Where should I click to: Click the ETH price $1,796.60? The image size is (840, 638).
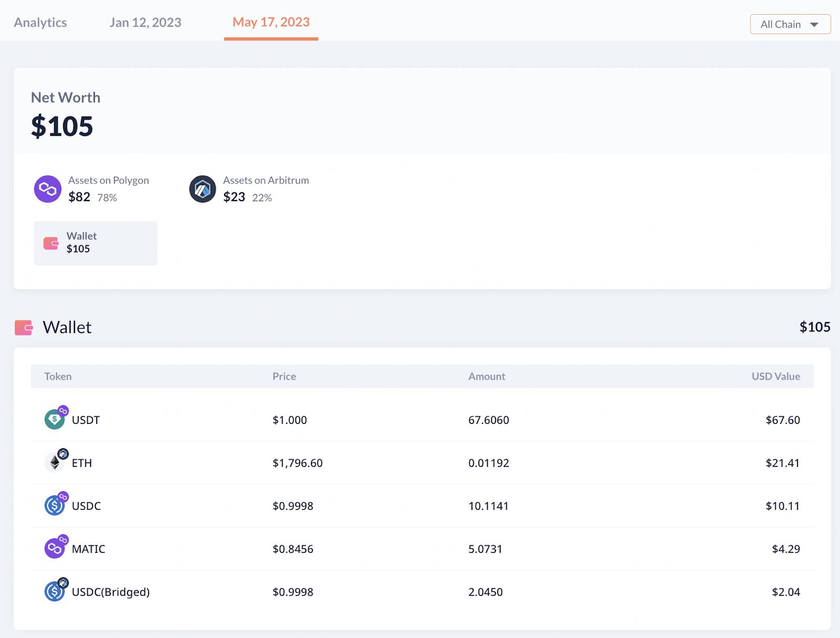(x=297, y=463)
